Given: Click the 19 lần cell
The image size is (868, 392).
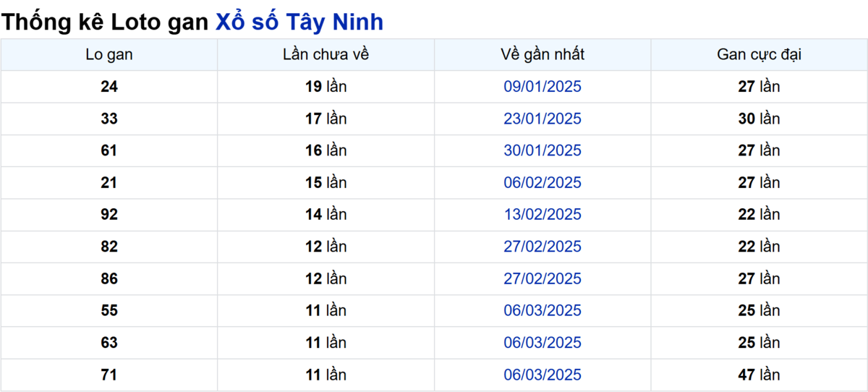Looking at the screenshot, I should 326,87.
